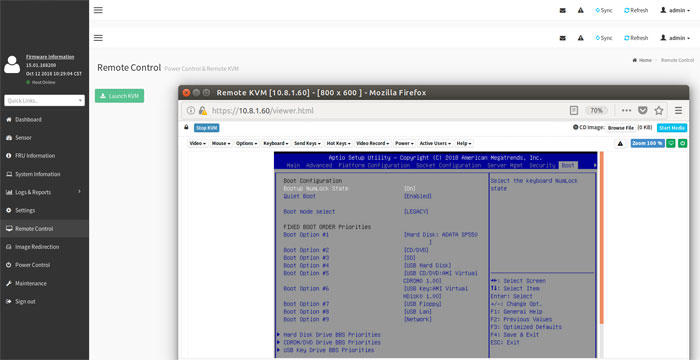Click the Firefox bookmark star icon
This screenshot has width=700, height=360.
click(x=658, y=110)
